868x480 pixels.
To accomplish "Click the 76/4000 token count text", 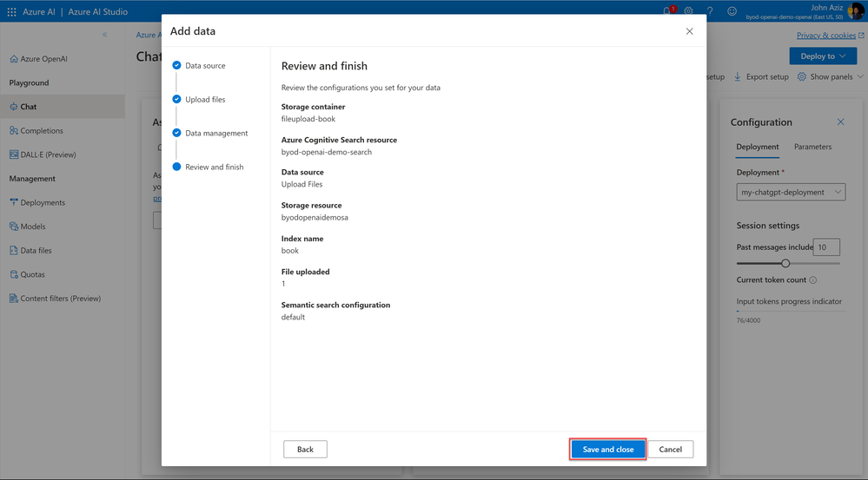I will point(748,320).
